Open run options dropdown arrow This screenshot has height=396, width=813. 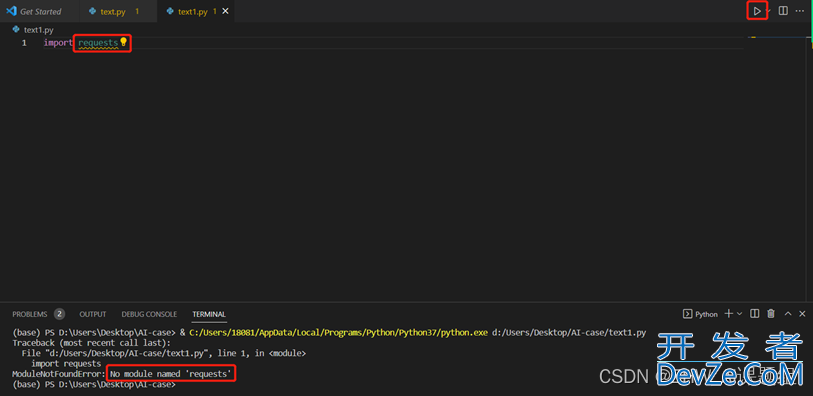(x=768, y=11)
